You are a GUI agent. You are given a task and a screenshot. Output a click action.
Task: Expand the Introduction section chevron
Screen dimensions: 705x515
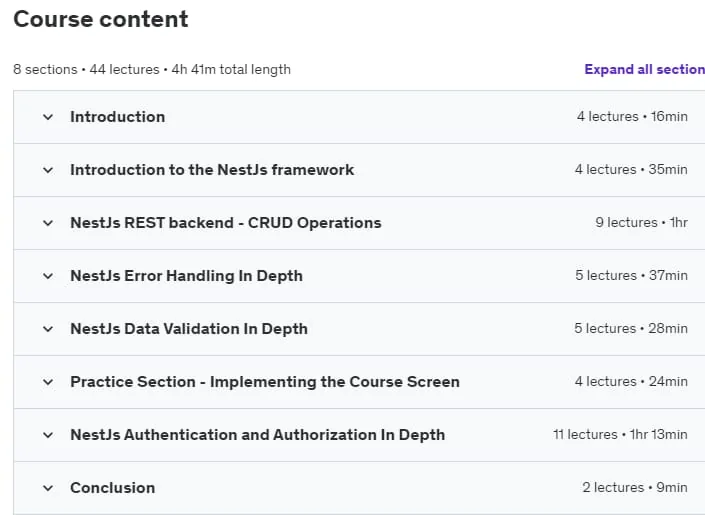[48, 117]
